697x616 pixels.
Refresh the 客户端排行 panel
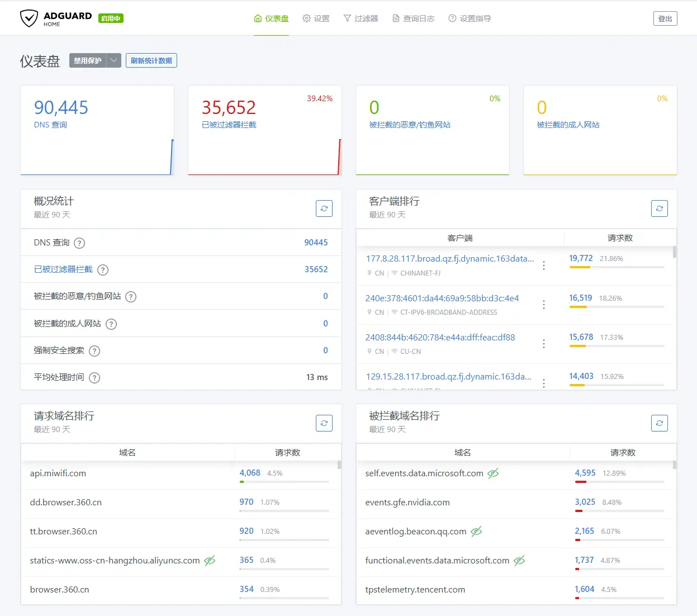660,209
